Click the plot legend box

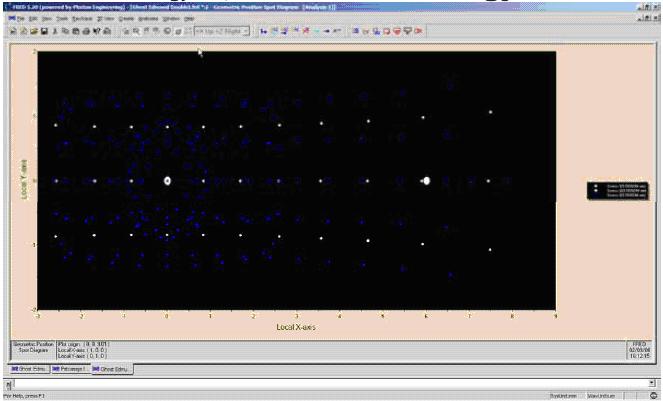coord(618,190)
